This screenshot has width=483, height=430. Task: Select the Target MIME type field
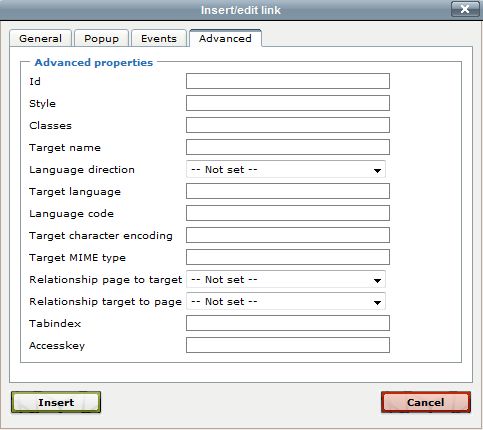288,257
